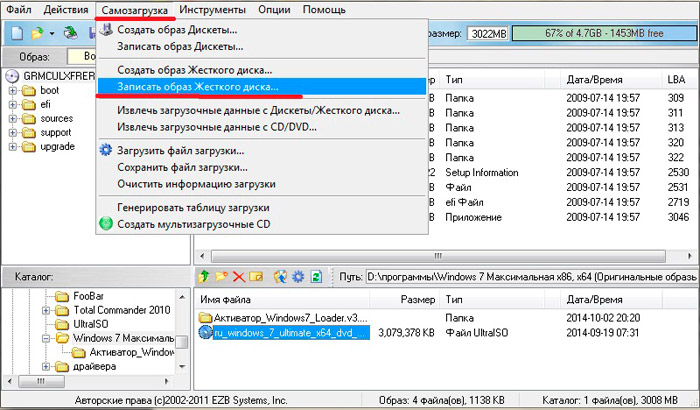This screenshot has height=410, width=700.
Task: Open the Опции menu
Action: 275,9
